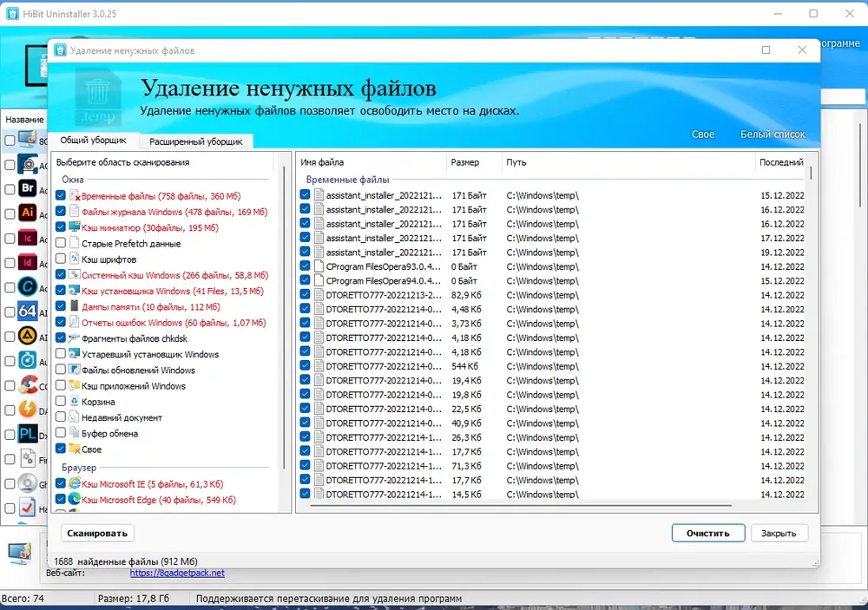
Task: Click the file list horizontal scrollbar
Action: click(520, 505)
